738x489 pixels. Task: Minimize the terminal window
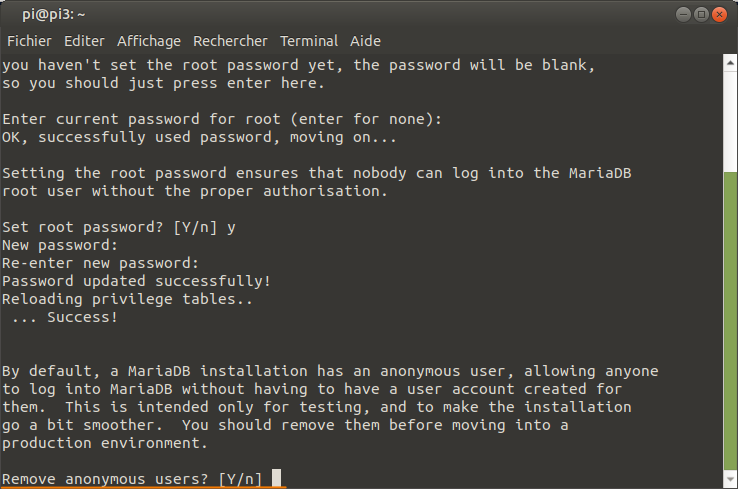coord(683,15)
